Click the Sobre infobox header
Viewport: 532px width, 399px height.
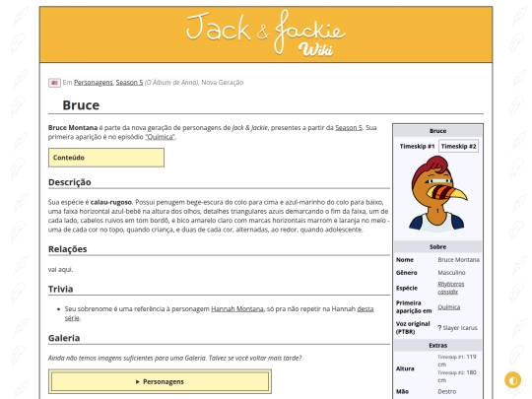(437, 246)
